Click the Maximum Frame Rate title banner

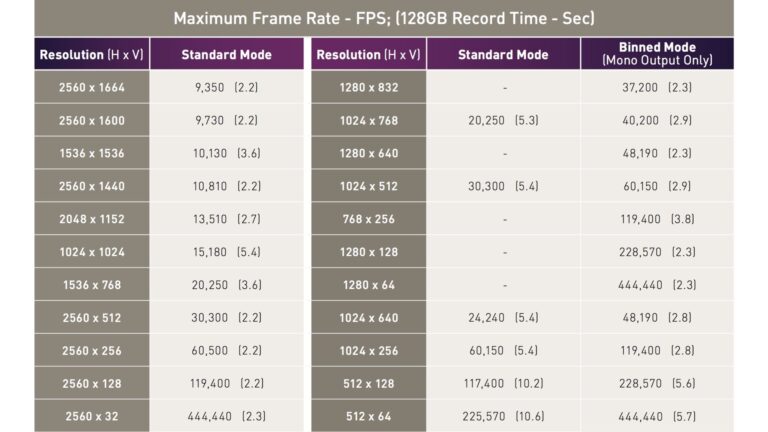point(384,18)
